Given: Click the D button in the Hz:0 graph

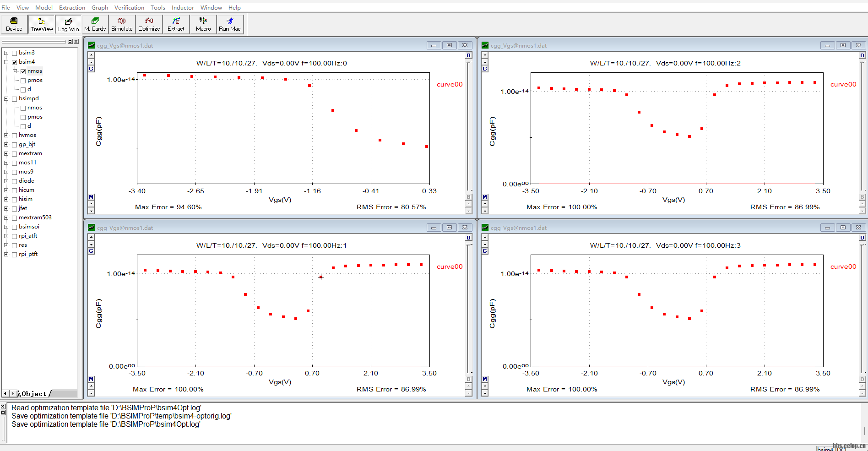Looking at the screenshot, I should (468, 55).
